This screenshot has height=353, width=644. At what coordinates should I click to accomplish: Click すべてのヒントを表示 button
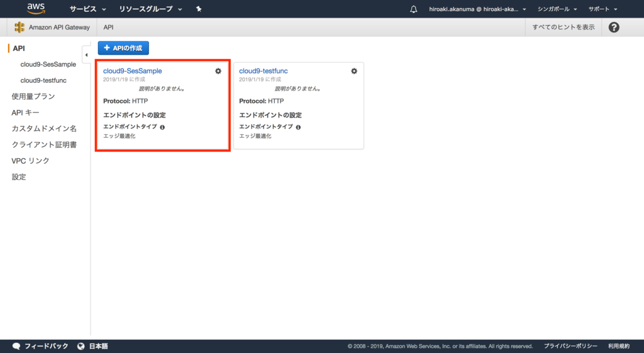pyautogui.click(x=563, y=27)
